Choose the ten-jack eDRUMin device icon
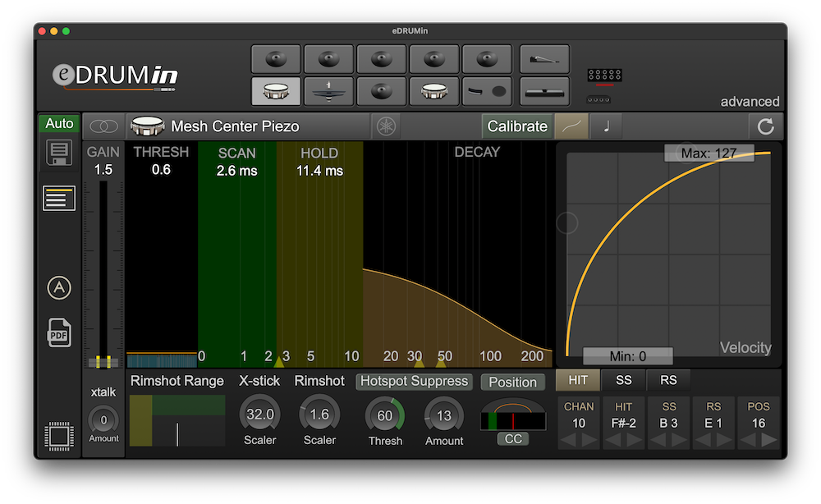The image size is (821, 504). coord(604,76)
